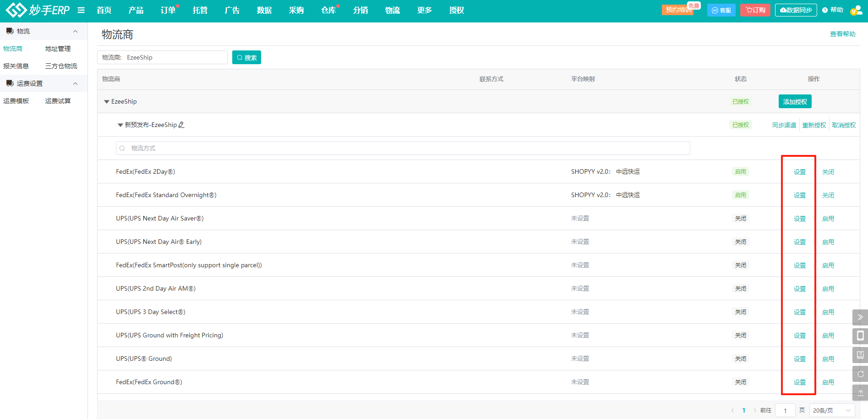Open the 20条/页 page size dropdown

click(832, 410)
